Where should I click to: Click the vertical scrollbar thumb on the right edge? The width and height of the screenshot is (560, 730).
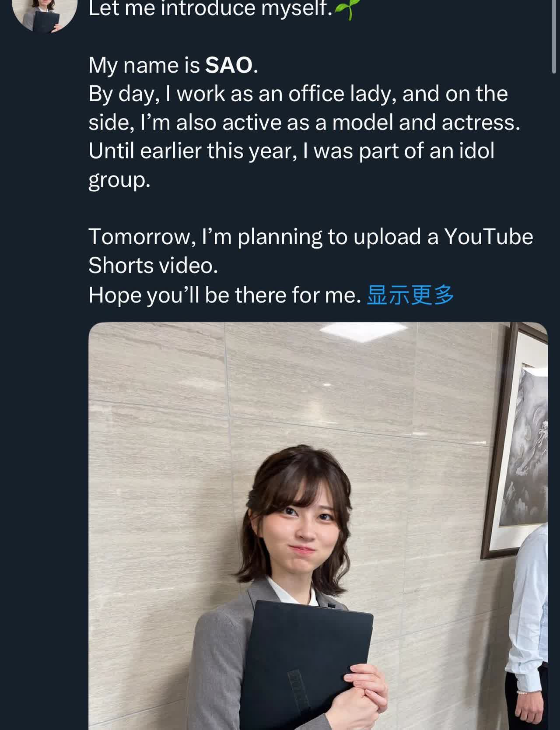coord(554,35)
